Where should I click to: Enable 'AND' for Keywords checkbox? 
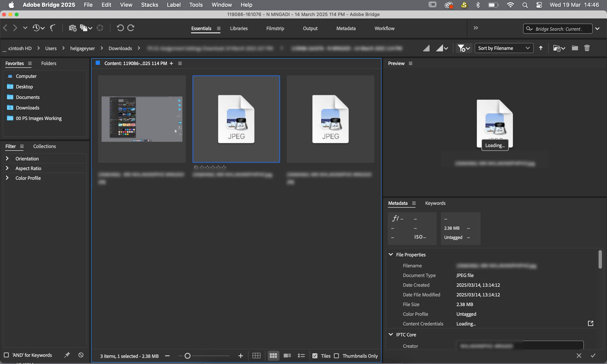pos(7,355)
